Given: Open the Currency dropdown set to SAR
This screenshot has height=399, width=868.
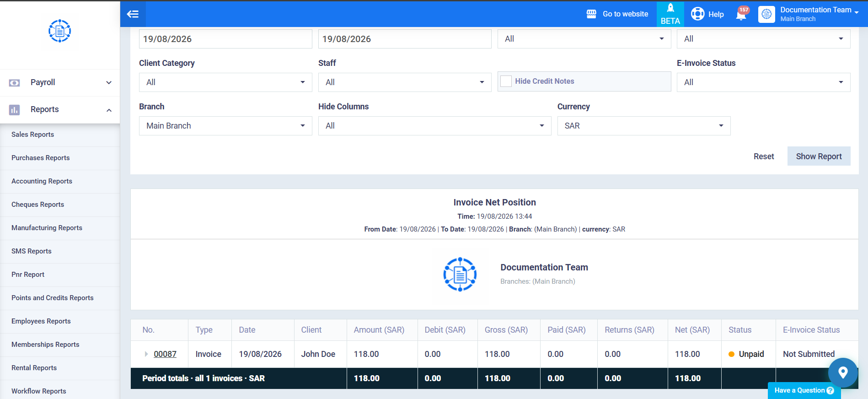Looking at the screenshot, I should tap(644, 126).
